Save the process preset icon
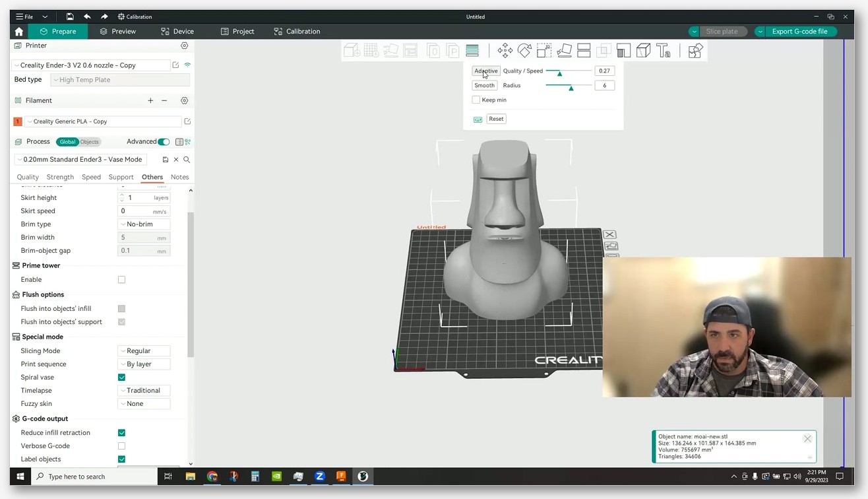The width and height of the screenshot is (868, 499). [166, 160]
